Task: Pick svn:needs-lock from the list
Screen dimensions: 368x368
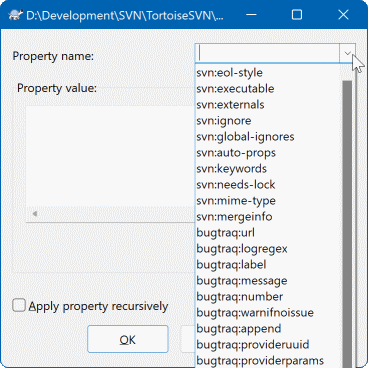Action: point(269,185)
